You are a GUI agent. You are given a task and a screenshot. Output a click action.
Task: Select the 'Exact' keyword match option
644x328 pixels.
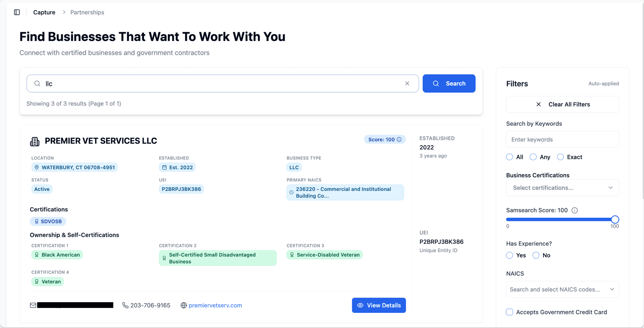coord(560,157)
